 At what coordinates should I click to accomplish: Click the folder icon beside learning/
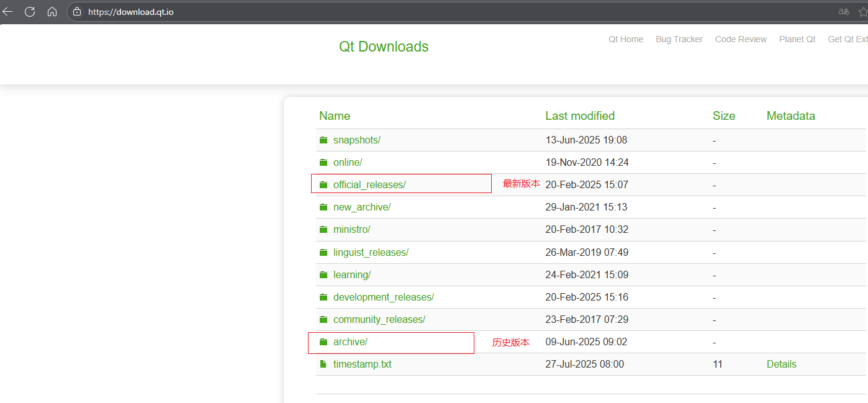(323, 275)
